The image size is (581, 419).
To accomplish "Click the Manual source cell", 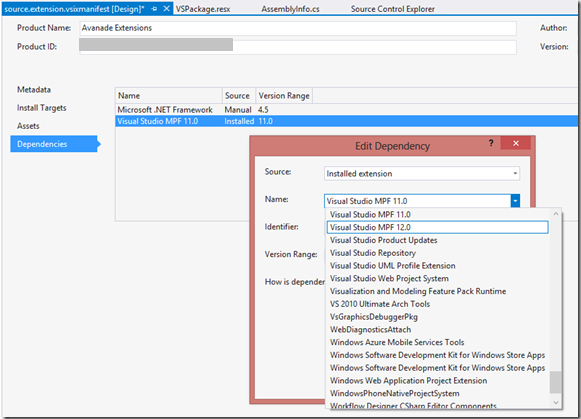I will [x=238, y=110].
